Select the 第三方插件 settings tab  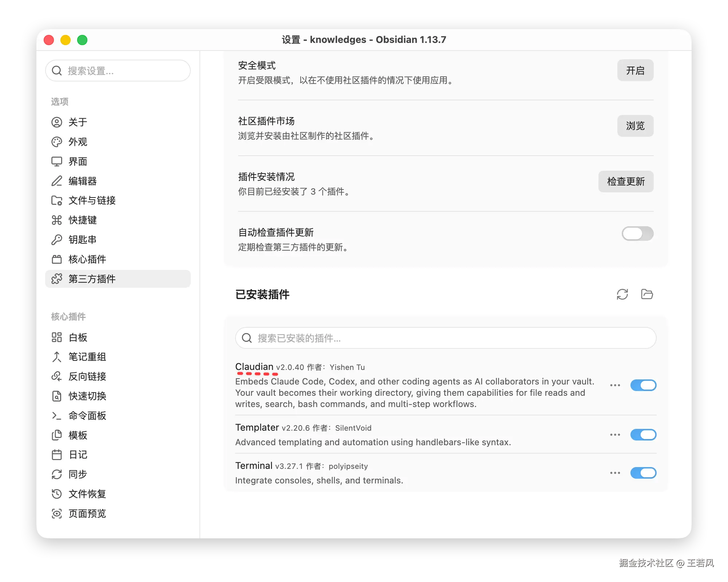click(118, 279)
